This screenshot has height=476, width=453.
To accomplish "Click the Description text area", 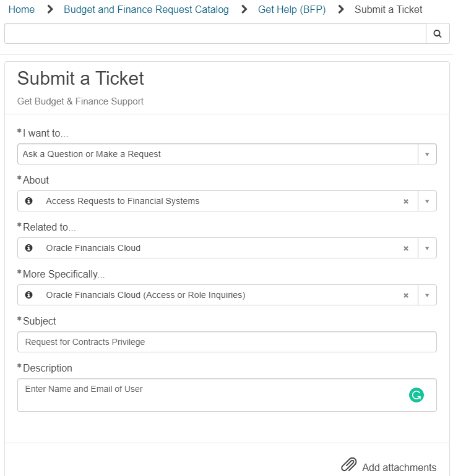I will click(x=227, y=395).
